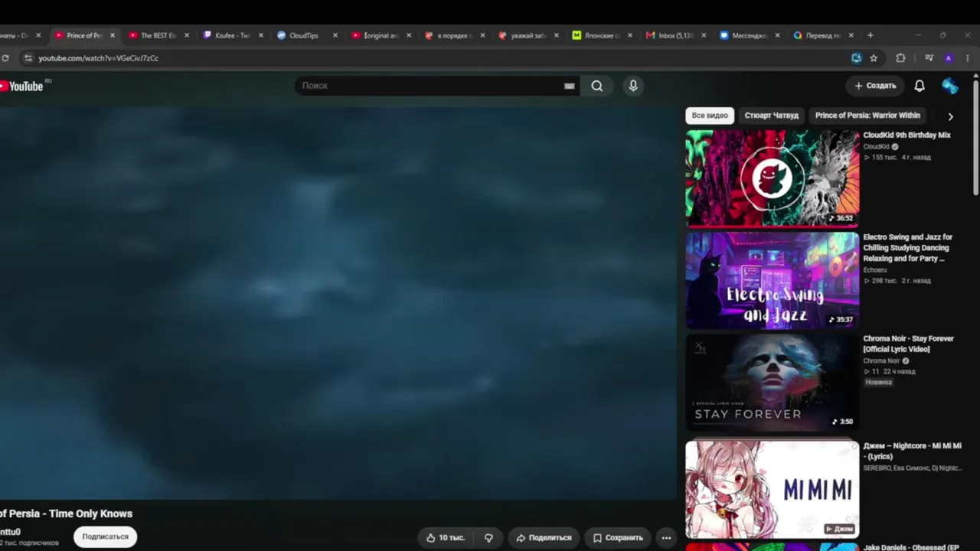Bookmark this page with the star icon

(x=874, y=58)
